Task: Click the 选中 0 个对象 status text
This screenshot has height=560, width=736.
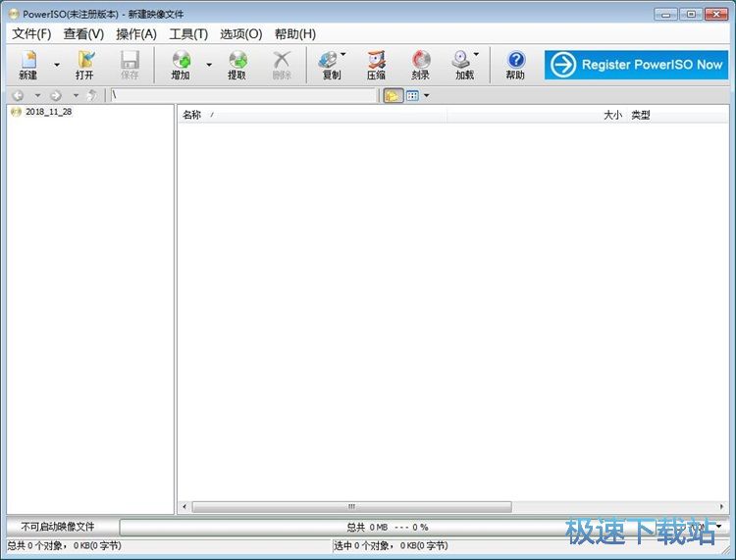Action: point(391,545)
